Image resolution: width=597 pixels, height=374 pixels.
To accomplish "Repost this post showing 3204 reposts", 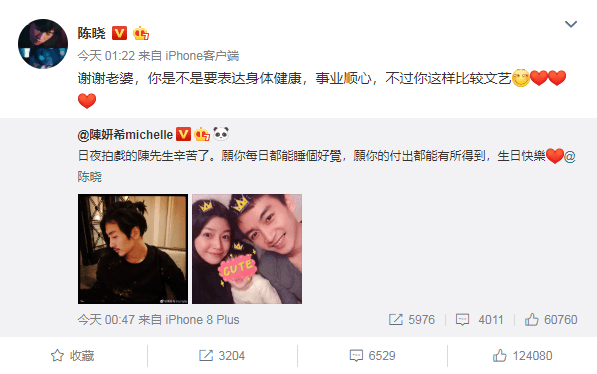I will pos(222,356).
